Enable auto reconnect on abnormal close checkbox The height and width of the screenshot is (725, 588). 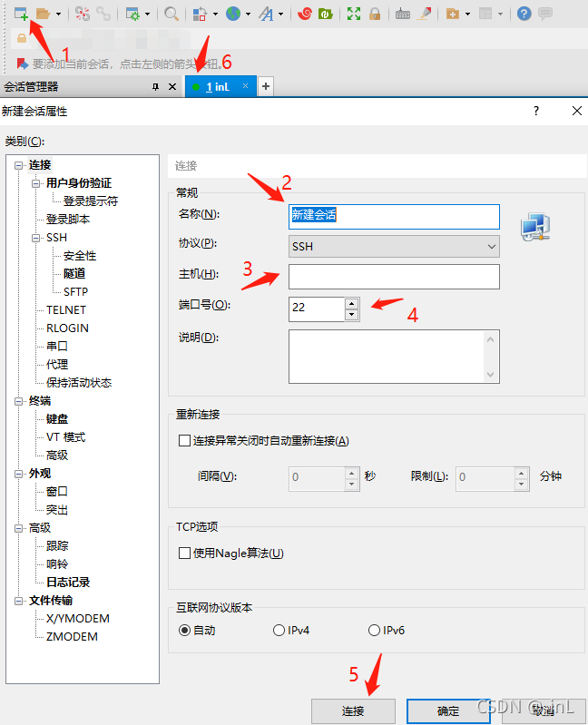coord(184,441)
